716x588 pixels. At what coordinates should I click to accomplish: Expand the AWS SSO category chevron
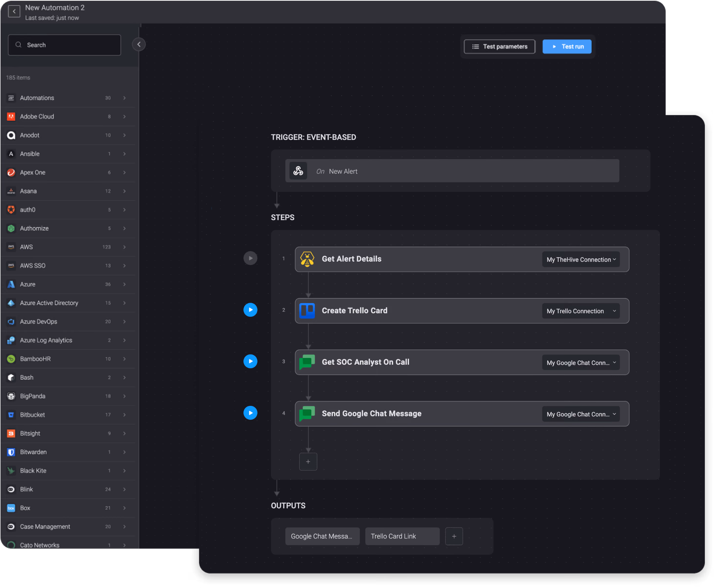tap(125, 265)
